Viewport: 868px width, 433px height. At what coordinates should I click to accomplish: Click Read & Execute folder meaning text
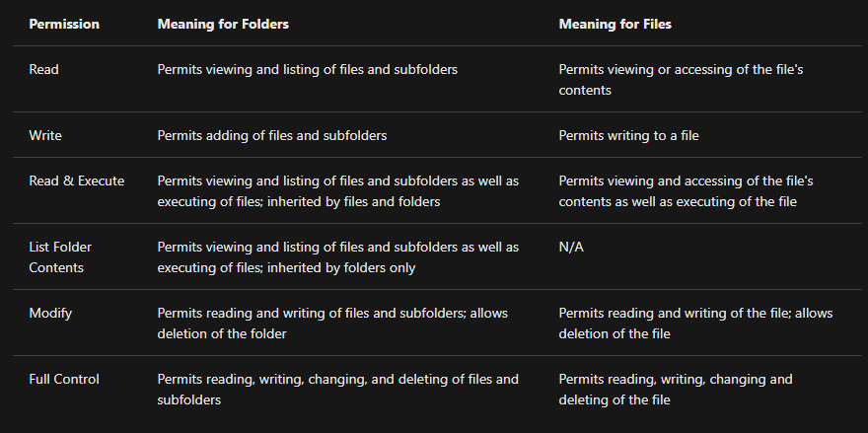point(337,191)
